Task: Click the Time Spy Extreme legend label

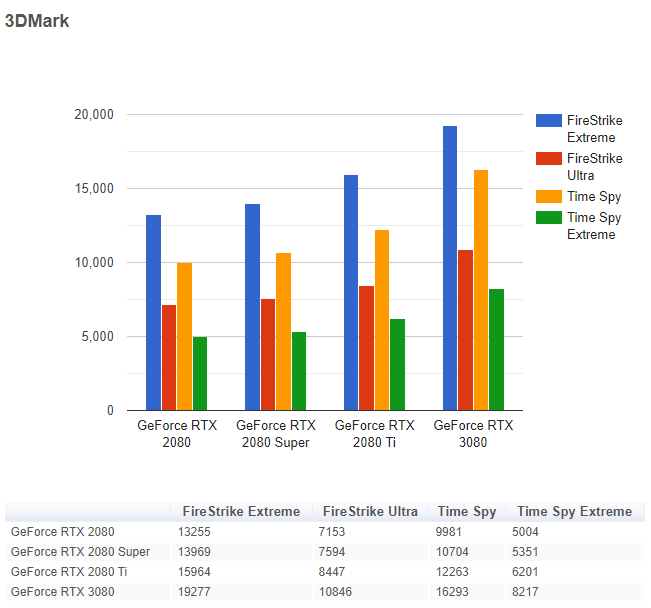Action: [594, 226]
